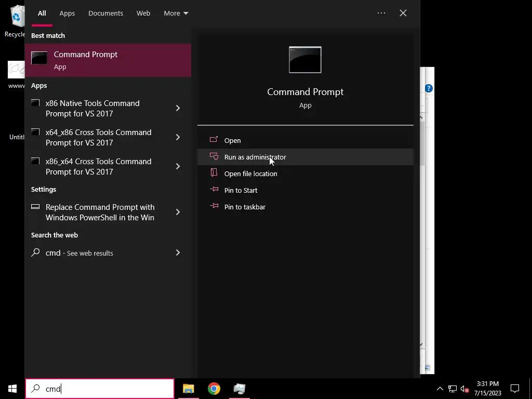Screen dimensions: 532x399
Task: Launch File Explorer from the taskbar
Action: point(188,389)
